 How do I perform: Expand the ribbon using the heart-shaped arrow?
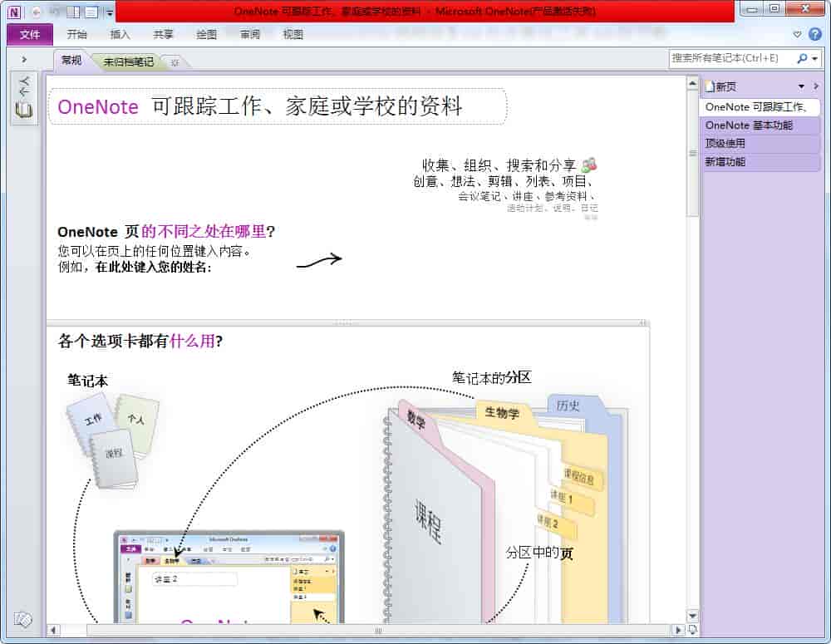(798, 34)
